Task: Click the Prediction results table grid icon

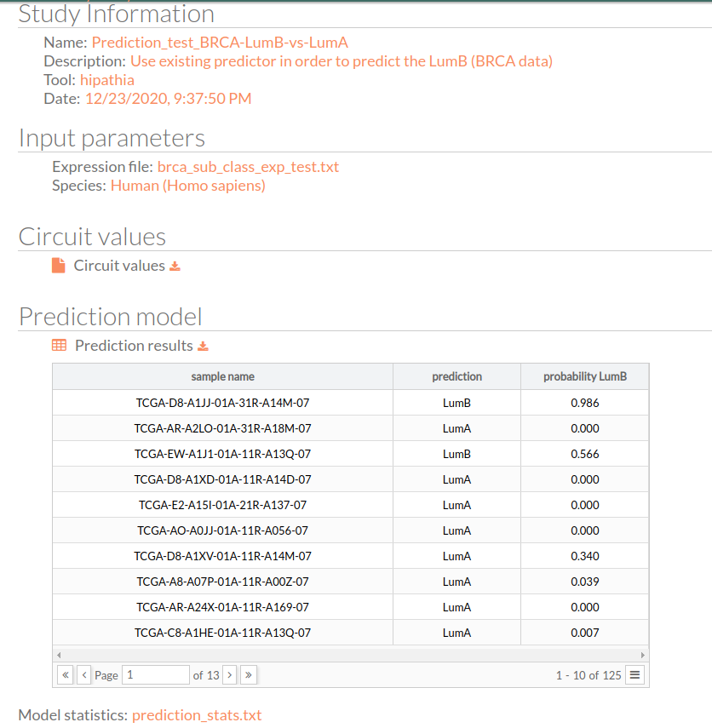Action: [x=59, y=345]
